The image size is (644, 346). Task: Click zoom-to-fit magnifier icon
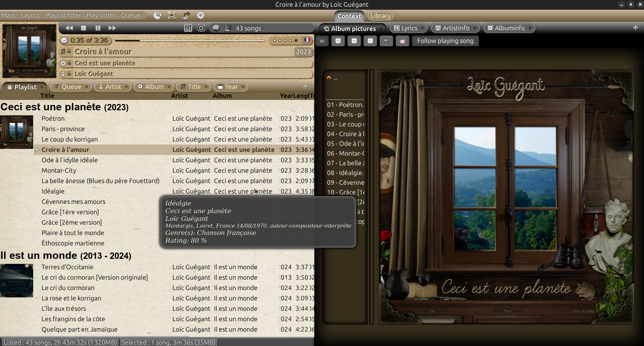pyautogui.click(x=386, y=41)
